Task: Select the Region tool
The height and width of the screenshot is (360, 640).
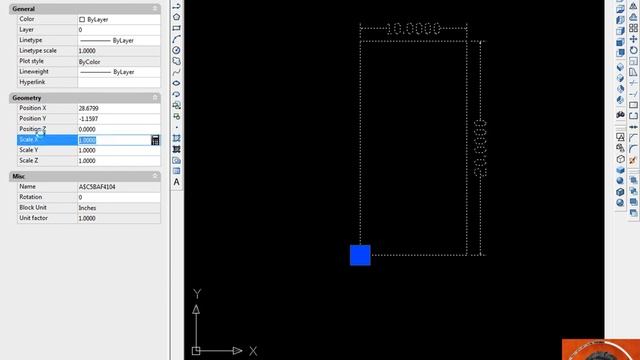Action: coord(176,160)
